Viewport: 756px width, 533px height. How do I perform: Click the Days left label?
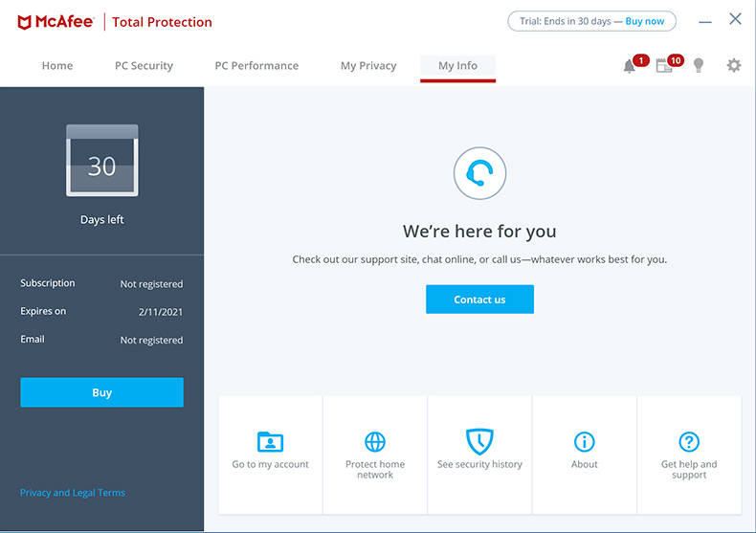[x=101, y=219]
